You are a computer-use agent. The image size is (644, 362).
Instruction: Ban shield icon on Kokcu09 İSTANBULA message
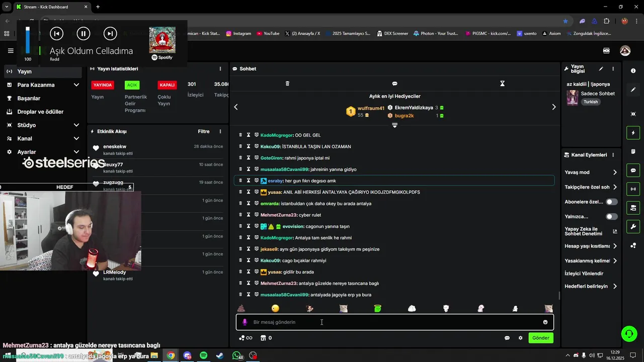pyautogui.click(x=256, y=146)
